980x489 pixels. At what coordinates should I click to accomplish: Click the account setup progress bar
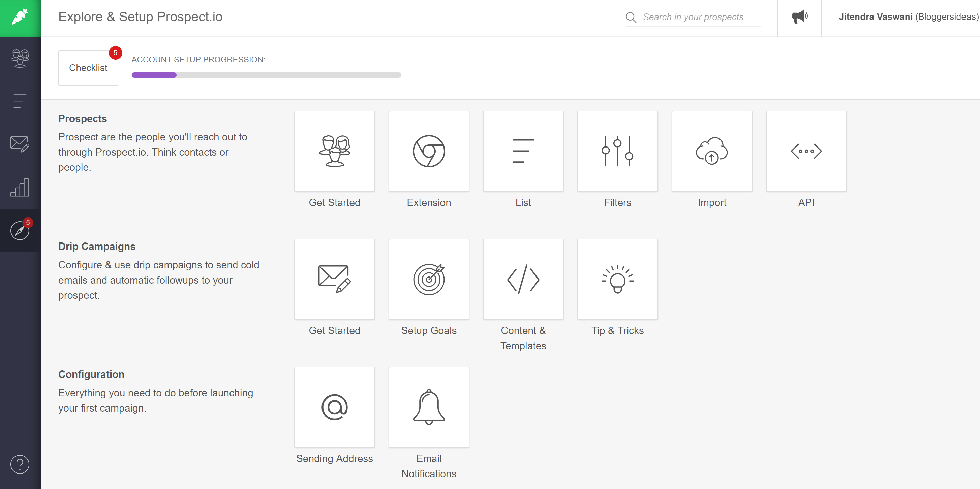pyautogui.click(x=266, y=75)
